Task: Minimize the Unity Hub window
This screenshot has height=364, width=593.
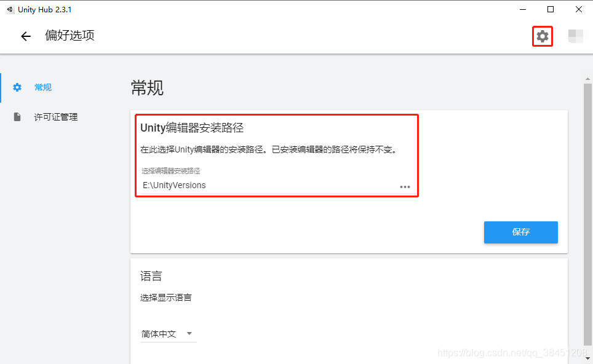Action: 523,9
